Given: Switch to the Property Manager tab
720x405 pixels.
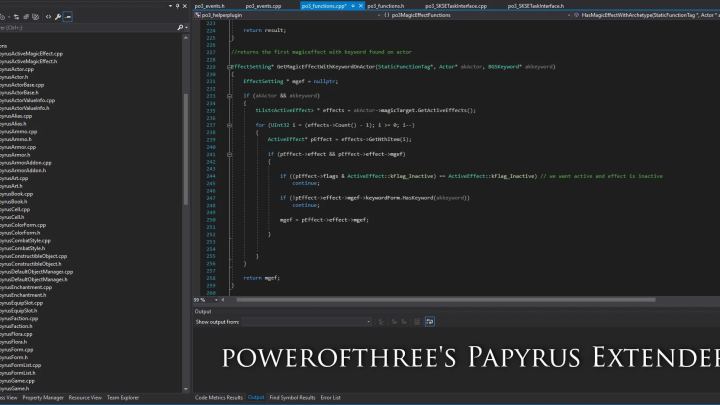Looking at the screenshot, I should click(x=43, y=398).
